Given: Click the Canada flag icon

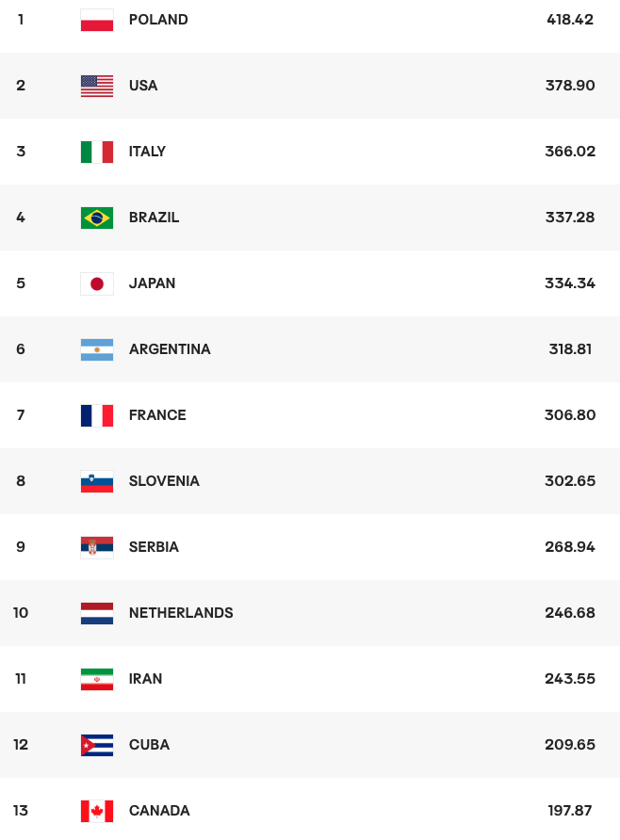Looking at the screenshot, I should (97, 811).
